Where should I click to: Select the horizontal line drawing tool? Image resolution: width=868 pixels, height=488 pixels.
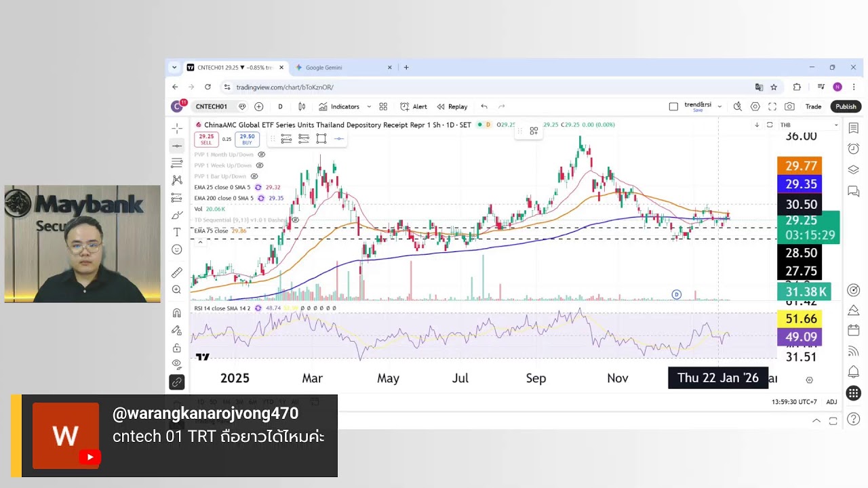(x=177, y=145)
